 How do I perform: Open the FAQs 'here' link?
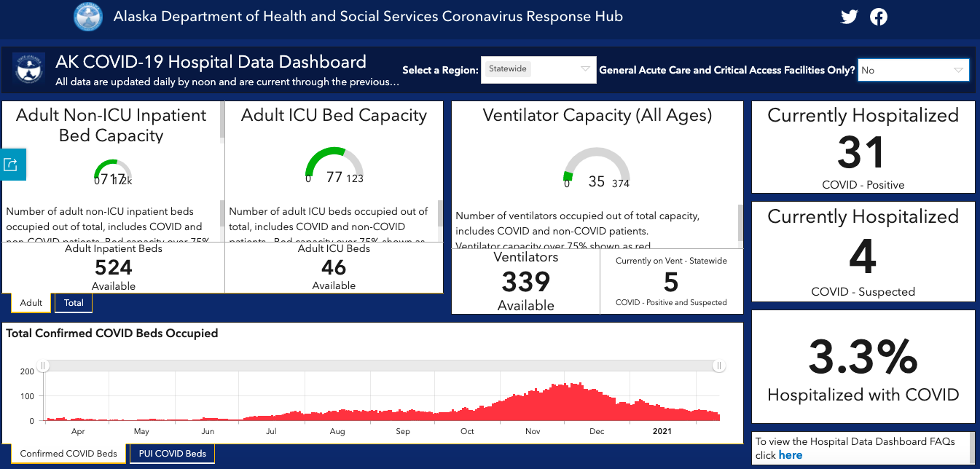[791, 455]
